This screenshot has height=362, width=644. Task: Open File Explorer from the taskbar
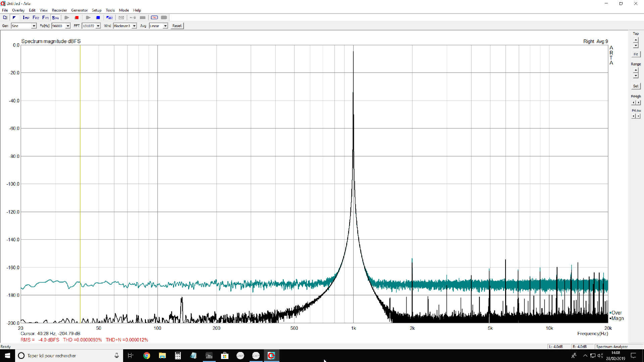click(x=162, y=356)
